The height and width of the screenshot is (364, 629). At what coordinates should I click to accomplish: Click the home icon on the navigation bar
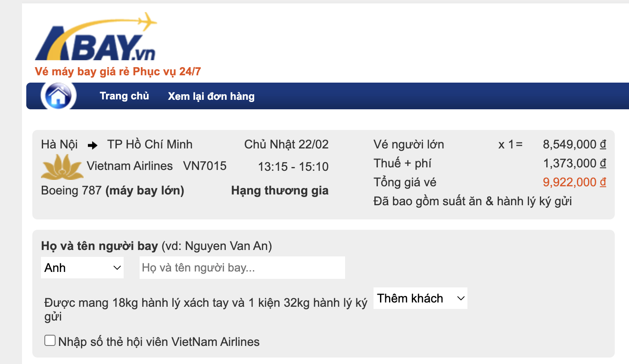click(56, 96)
